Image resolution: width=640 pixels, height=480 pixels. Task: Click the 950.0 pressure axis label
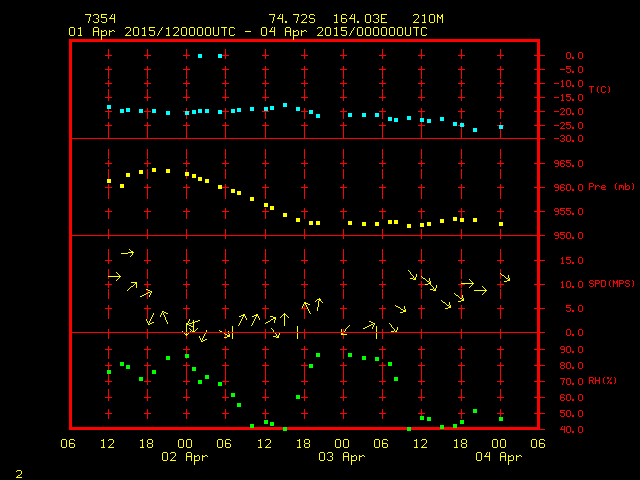tap(569, 236)
